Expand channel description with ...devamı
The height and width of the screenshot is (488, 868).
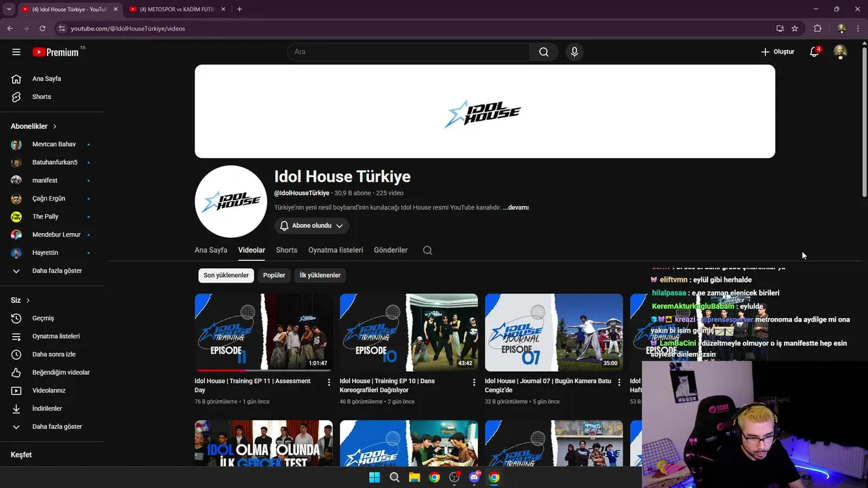pos(516,207)
